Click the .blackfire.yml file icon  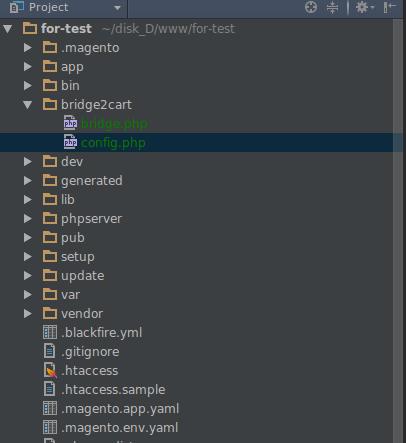click(50, 332)
